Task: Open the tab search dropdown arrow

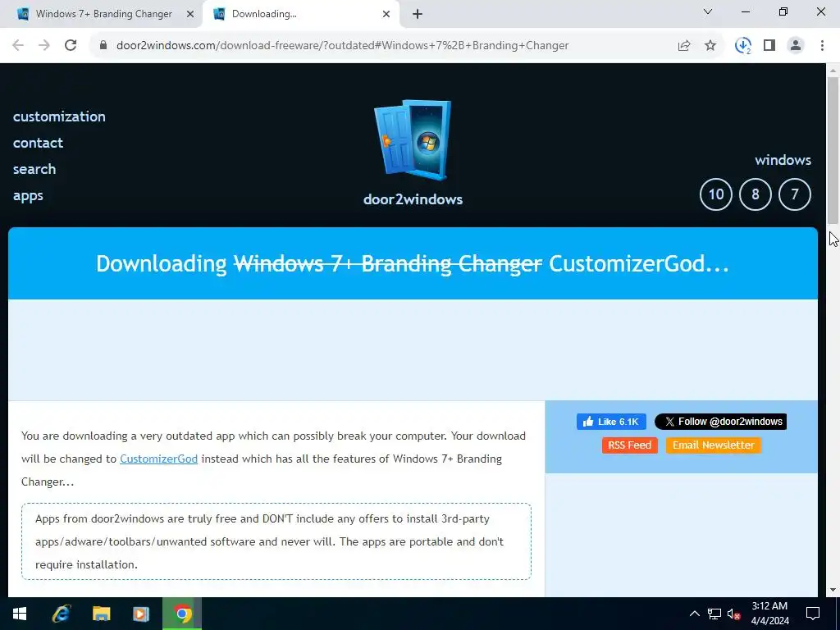Action: click(707, 11)
